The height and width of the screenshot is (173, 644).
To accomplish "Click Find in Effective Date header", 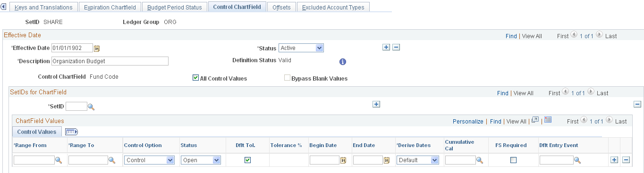I will tap(511, 36).
